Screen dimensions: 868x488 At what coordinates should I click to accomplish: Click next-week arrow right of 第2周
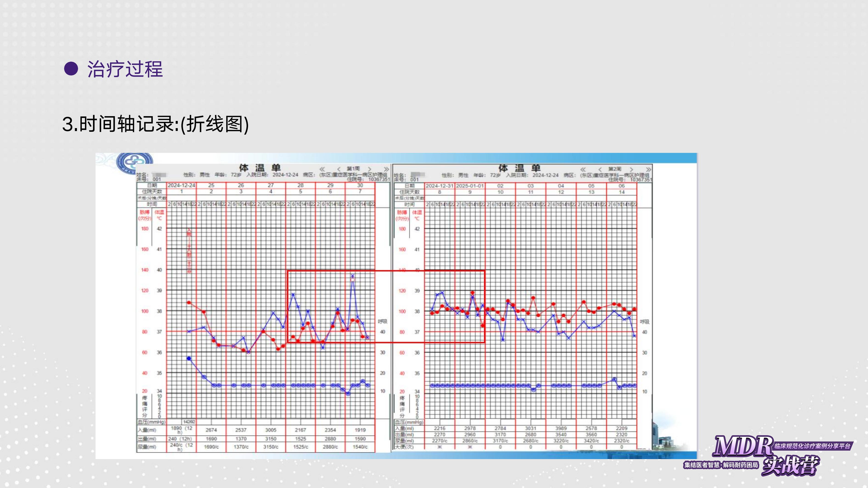[631, 169]
